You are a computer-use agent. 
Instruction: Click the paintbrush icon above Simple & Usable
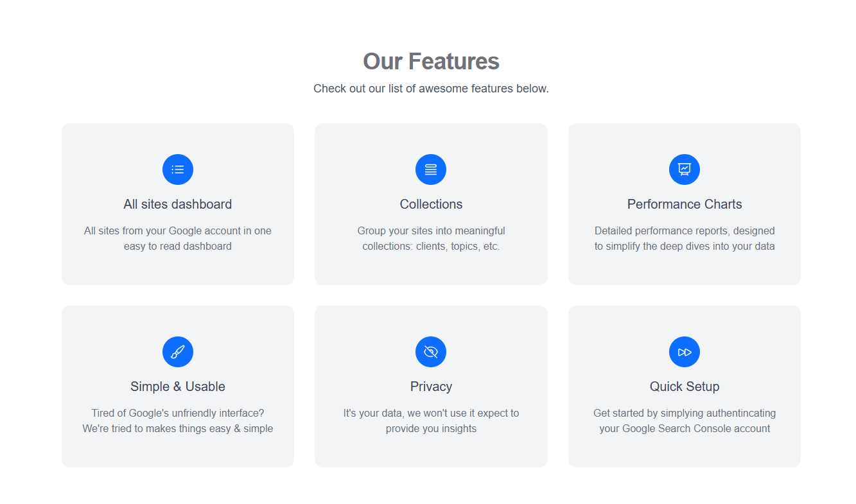tap(178, 352)
